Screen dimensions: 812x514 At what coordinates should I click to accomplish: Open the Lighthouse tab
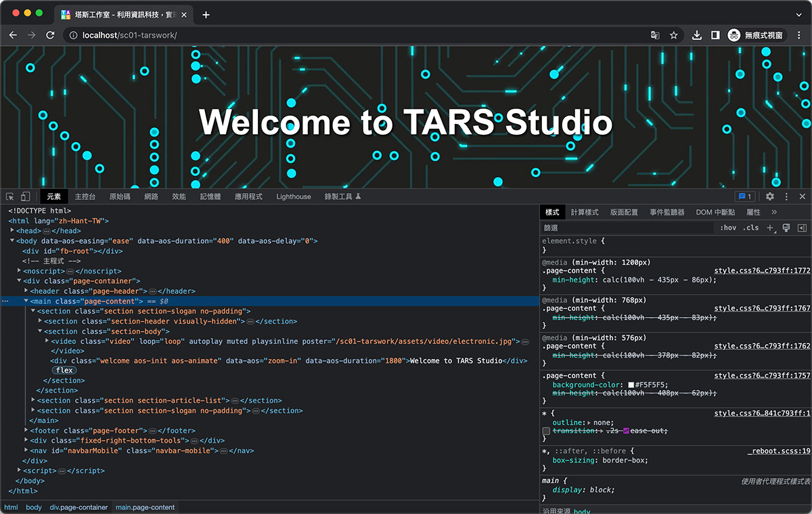pyautogui.click(x=294, y=196)
